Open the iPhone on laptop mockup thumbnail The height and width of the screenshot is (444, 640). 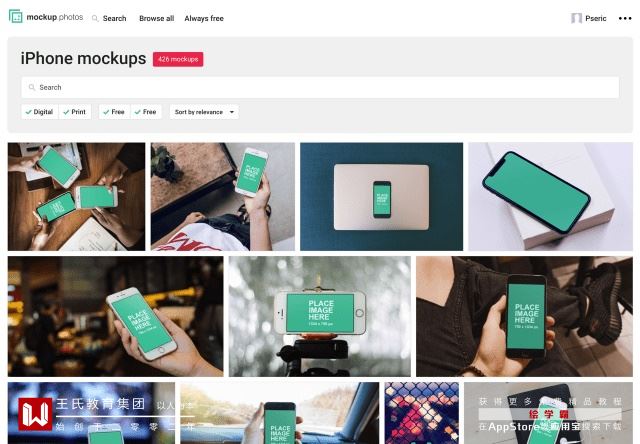(381, 196)
